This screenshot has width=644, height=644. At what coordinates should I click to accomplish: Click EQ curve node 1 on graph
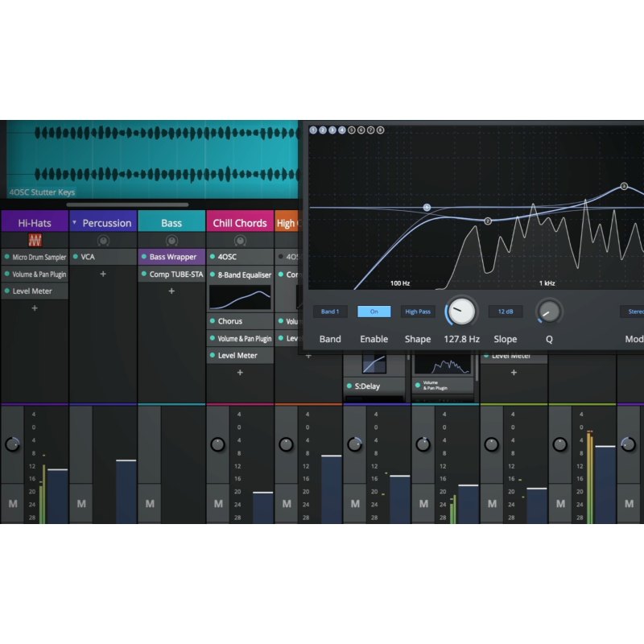[x=427, y=208]
